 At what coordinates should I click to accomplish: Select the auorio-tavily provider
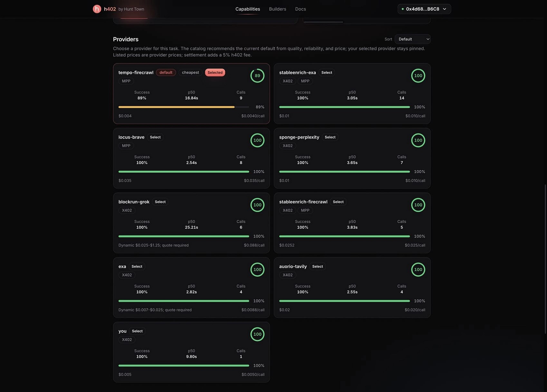point(317,267)
